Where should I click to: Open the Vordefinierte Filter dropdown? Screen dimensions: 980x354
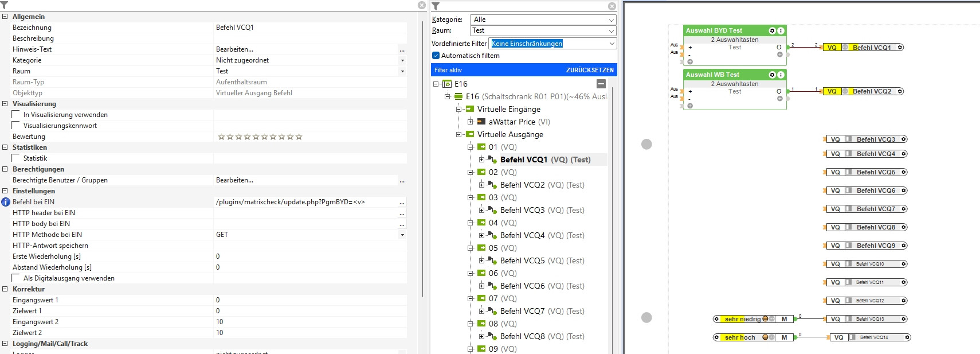552,43
